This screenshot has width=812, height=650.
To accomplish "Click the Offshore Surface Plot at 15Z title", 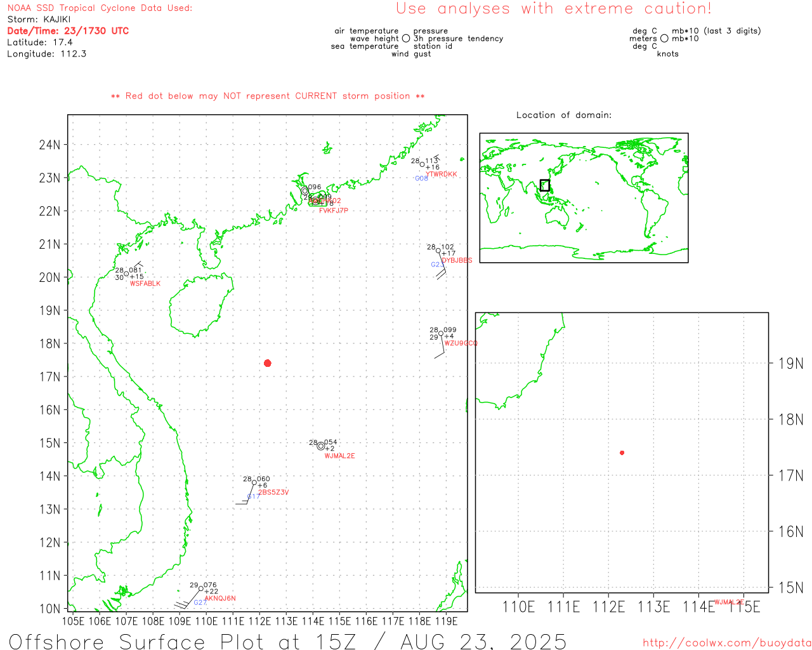I will click(287, 642).
